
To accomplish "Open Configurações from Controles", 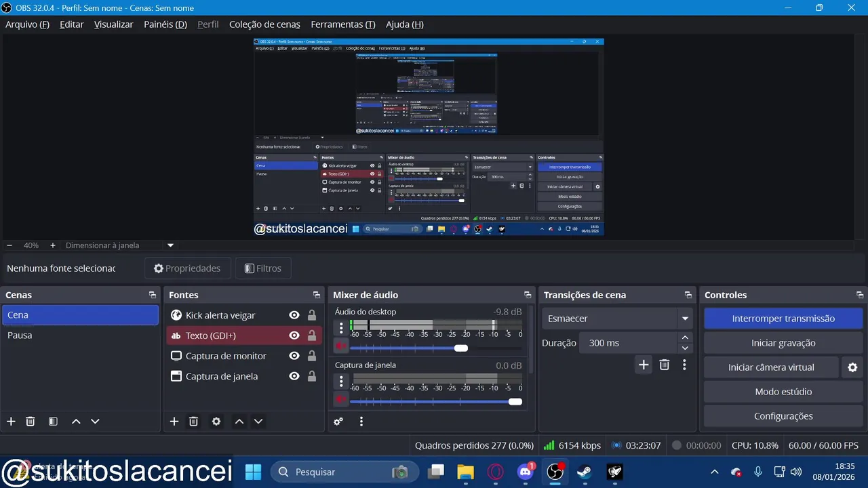I will click(x=783, y=416).
